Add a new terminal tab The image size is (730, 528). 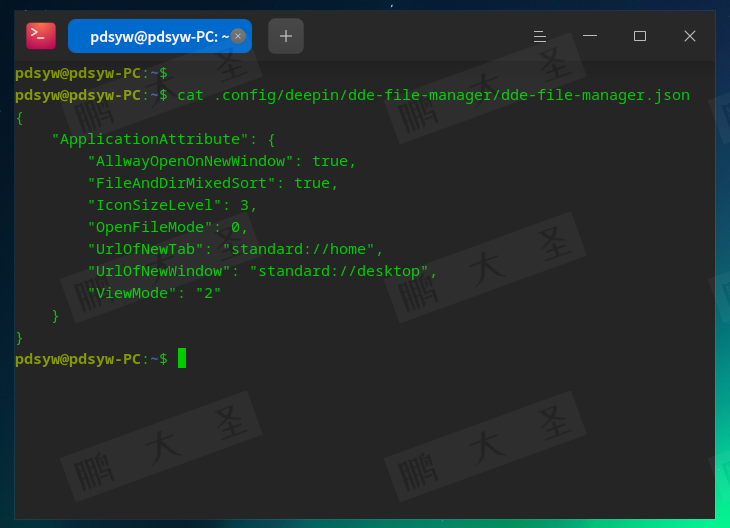[x=286, y=36]
